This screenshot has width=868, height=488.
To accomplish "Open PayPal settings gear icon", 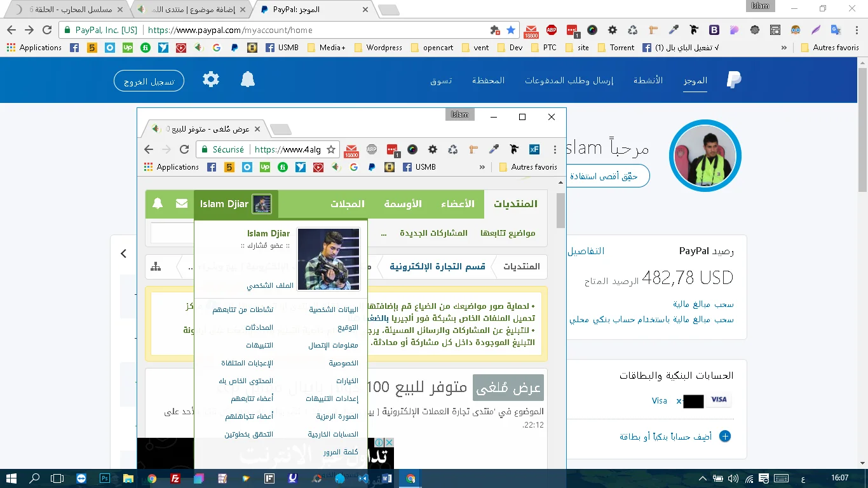I will 211,79.
